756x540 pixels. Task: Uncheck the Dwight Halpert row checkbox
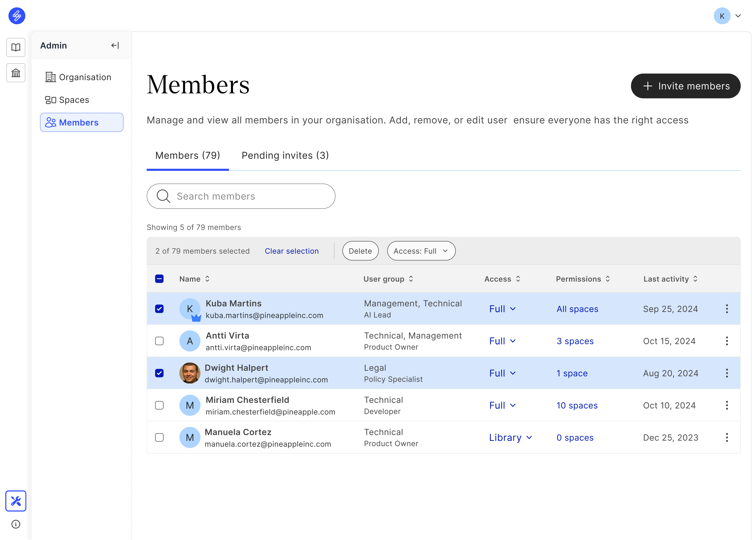pos(159,373)
